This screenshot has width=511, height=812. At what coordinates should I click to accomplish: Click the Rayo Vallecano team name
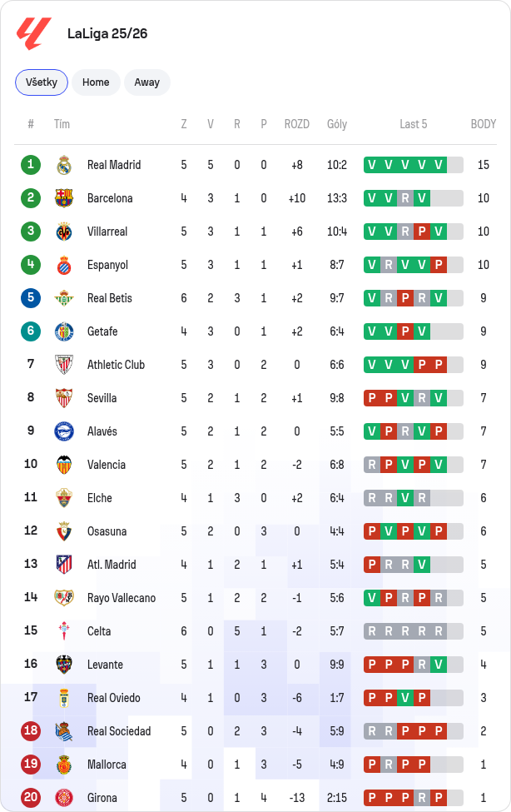point(122,598)
